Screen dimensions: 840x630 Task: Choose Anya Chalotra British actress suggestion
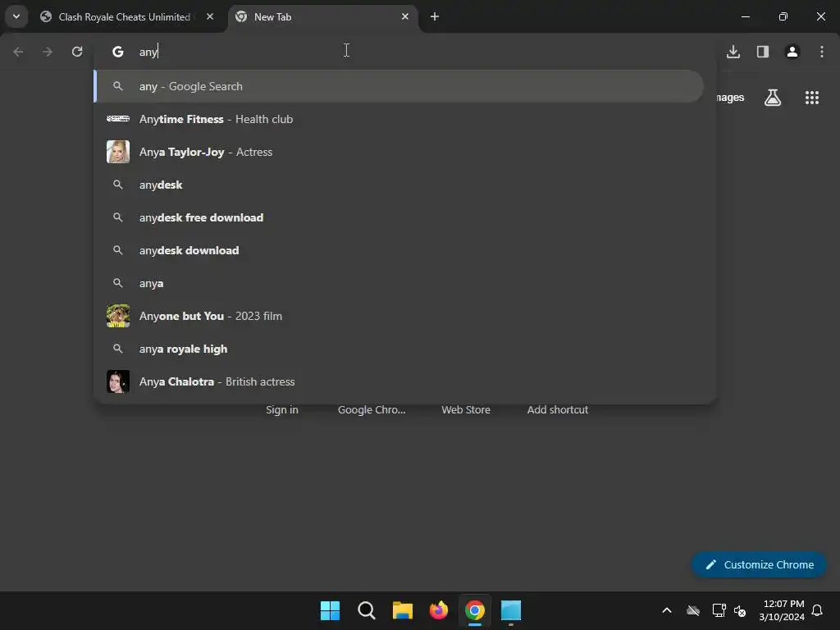click(x=399, y=381)
